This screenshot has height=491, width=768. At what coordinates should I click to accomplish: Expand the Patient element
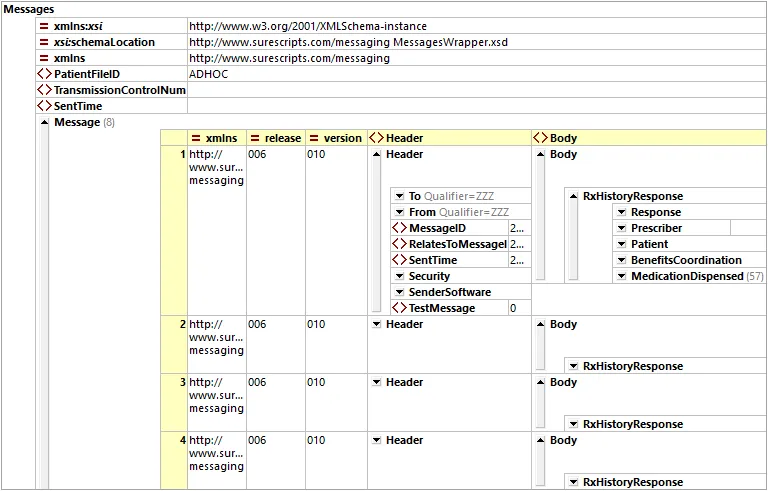coord(622,244)
